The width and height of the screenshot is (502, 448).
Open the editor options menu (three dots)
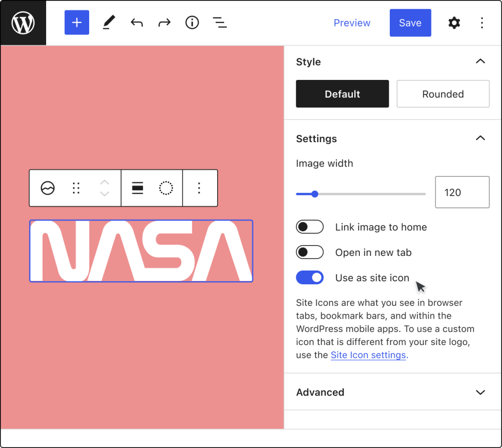[x=482, y=23]
